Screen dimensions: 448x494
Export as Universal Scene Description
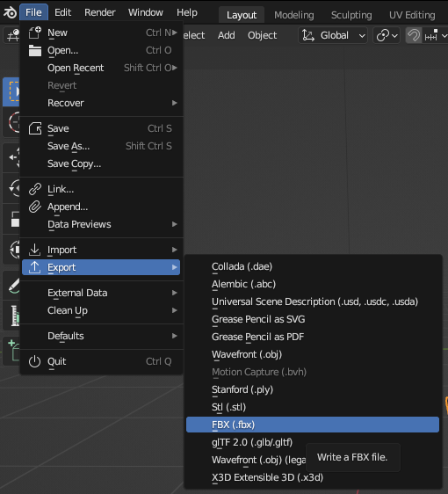(313, 301)
